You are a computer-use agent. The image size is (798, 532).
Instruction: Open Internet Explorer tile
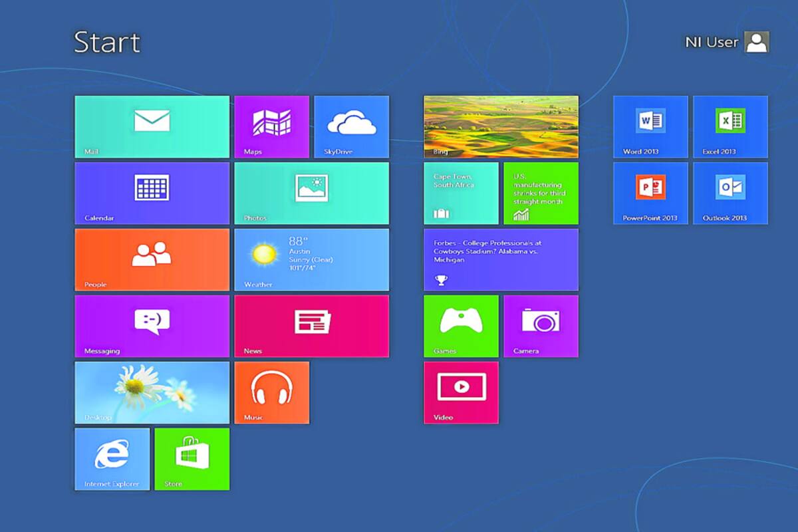(x=112, y=459)
